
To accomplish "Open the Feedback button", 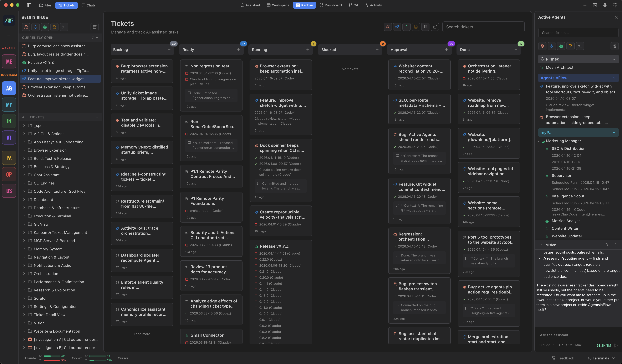I will click(563, 358).
